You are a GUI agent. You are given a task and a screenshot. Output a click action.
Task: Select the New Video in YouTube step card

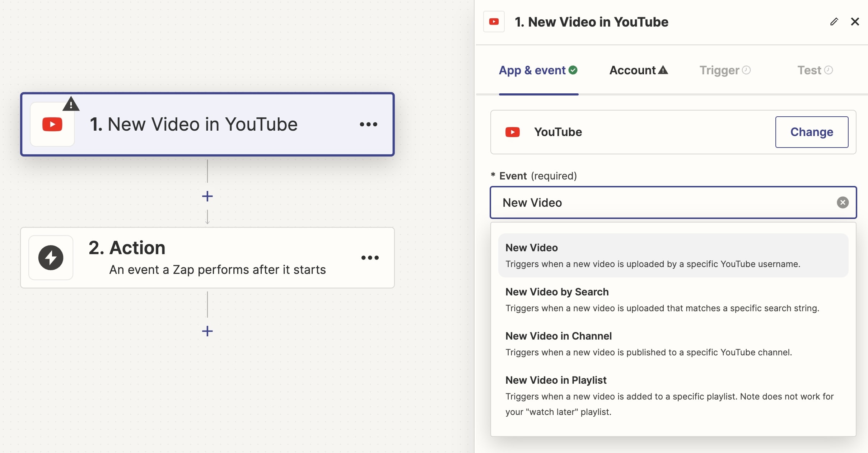[x=207, y=124]
